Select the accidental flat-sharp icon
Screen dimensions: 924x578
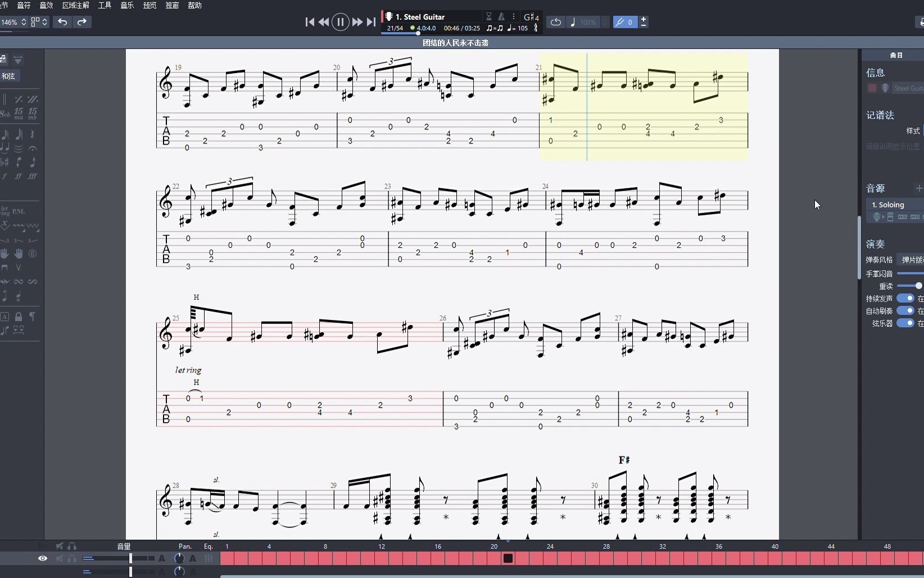click(x=5, y=162)
